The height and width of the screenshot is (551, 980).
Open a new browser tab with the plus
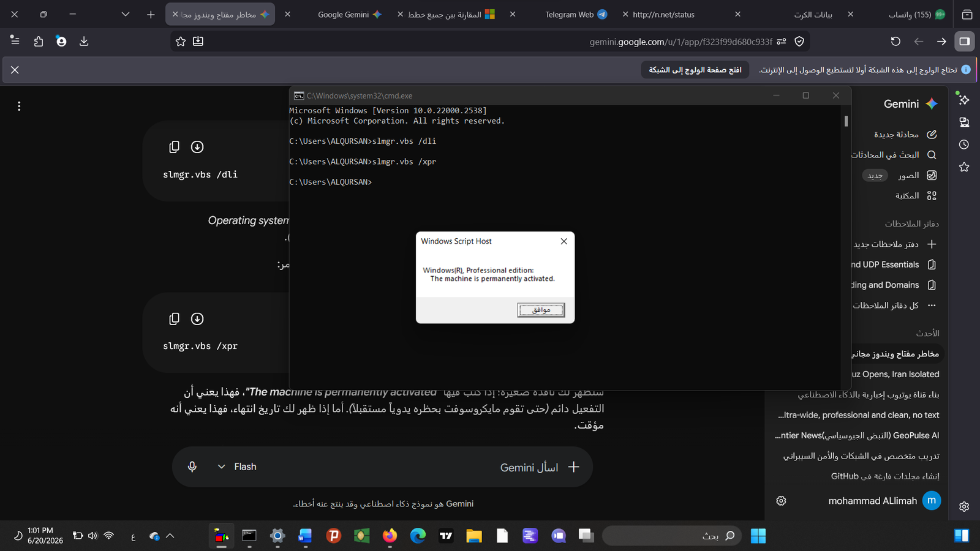(x=151, y=14)
